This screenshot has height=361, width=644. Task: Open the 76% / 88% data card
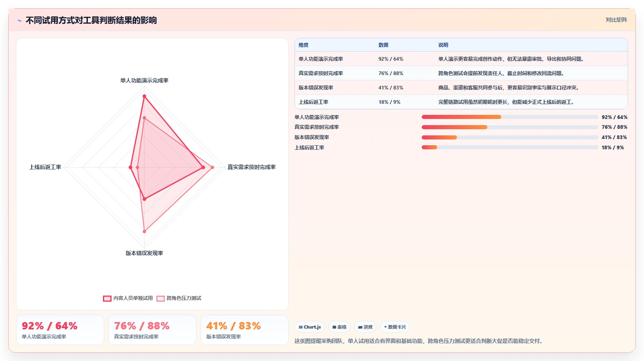pos(152,330)
